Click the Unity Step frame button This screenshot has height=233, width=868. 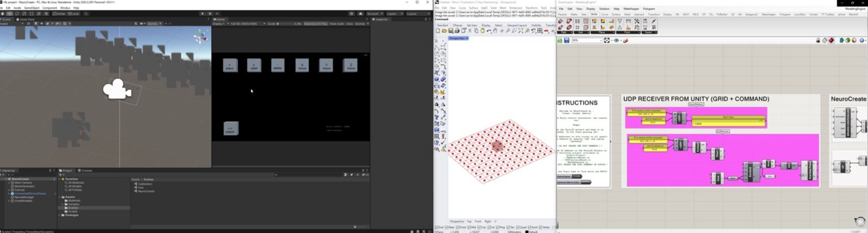pos(217,14)
